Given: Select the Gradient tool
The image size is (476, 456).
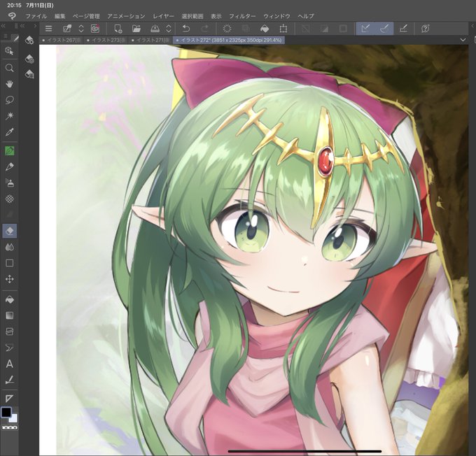Looking at the screenshot, I should [9, 315].
